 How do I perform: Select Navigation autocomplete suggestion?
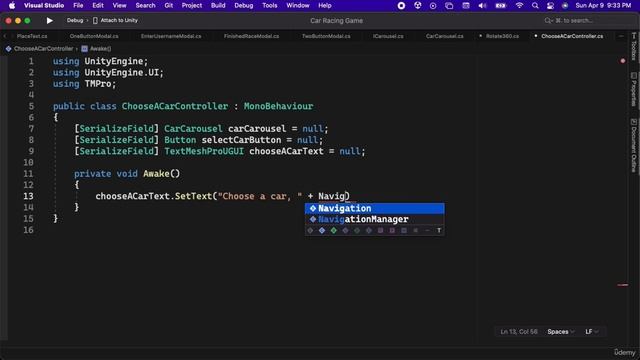(x=375, y=208)
